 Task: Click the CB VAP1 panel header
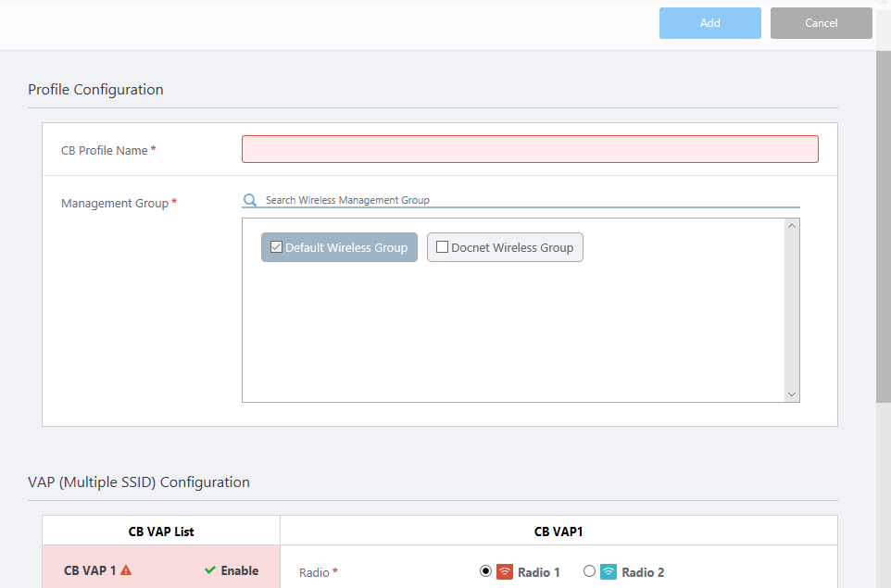(x=558, y=532)
